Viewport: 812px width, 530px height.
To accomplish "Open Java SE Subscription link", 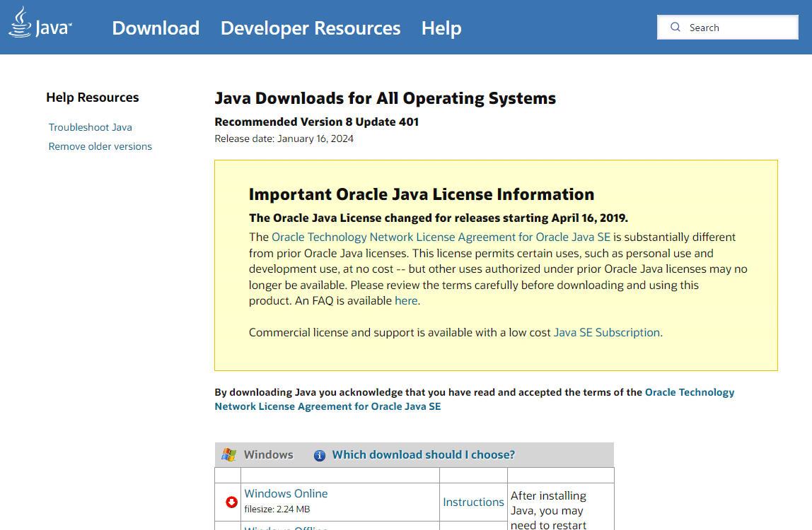I will pyautogui.click(x=607, y=332).
